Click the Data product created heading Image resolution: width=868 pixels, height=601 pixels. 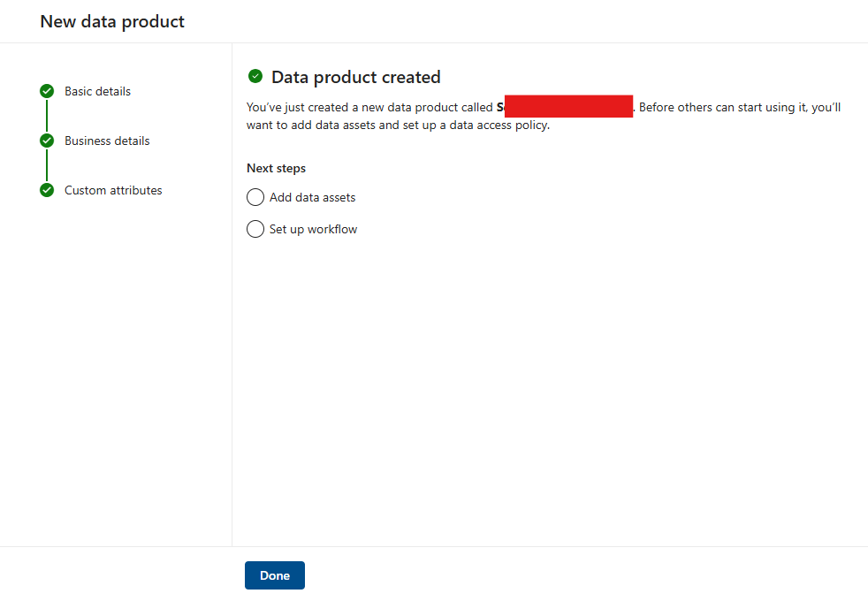point(355,77)
